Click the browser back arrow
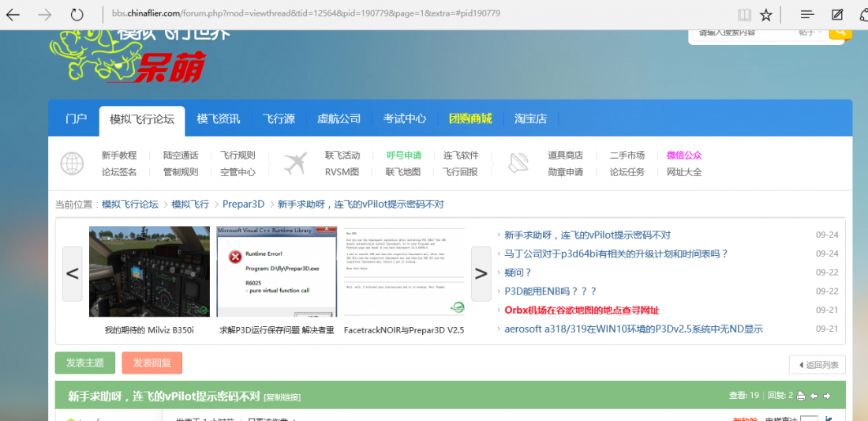This screenshot has height=421, width=868. tap(12, 15)
